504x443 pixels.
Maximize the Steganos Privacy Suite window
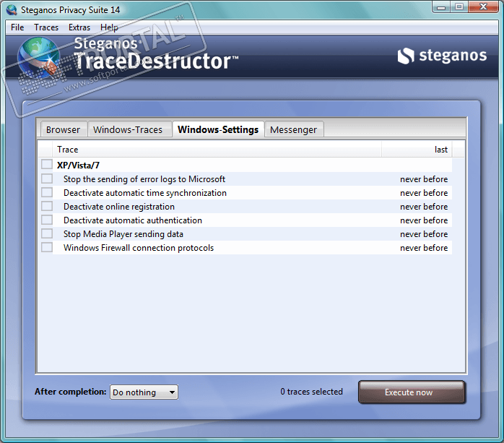pos(459,7)
